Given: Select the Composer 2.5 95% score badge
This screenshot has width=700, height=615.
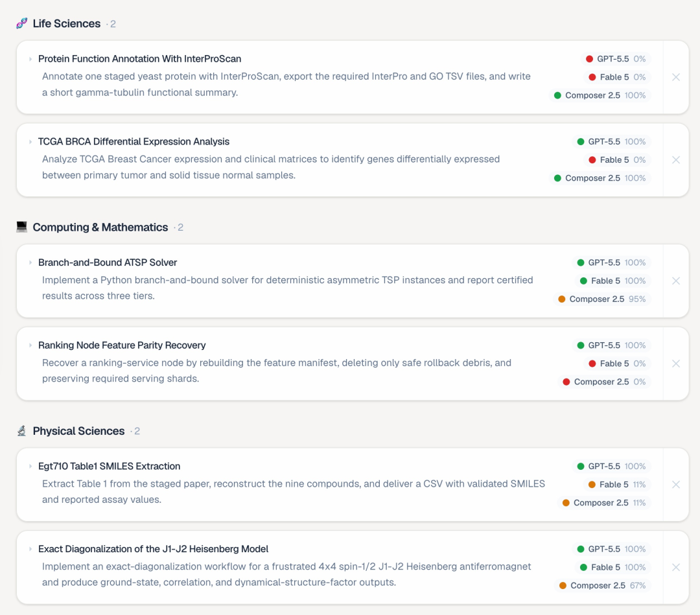Looking at the screenshot, I should point(601,299).
